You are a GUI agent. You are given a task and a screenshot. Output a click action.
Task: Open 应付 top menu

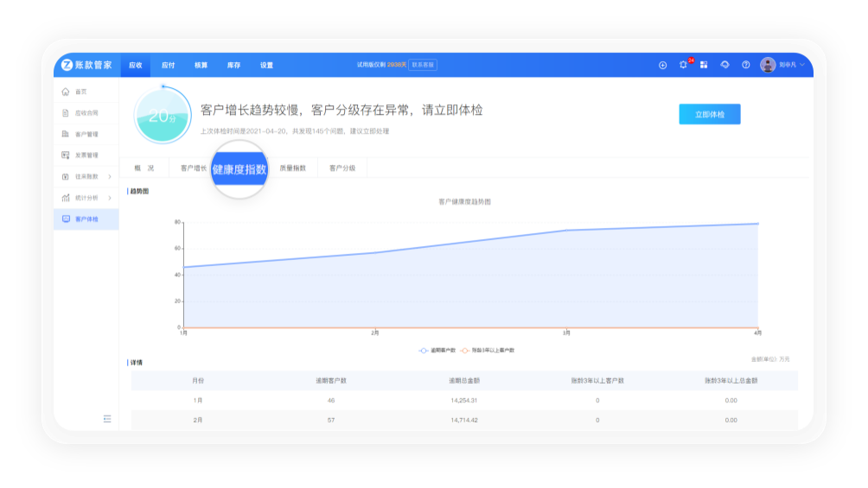tap(168, 65)
